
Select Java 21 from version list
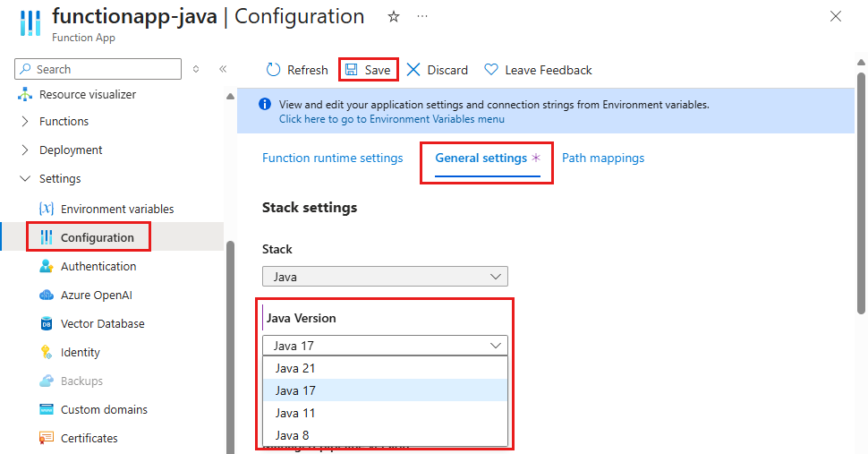pos(295,368)
